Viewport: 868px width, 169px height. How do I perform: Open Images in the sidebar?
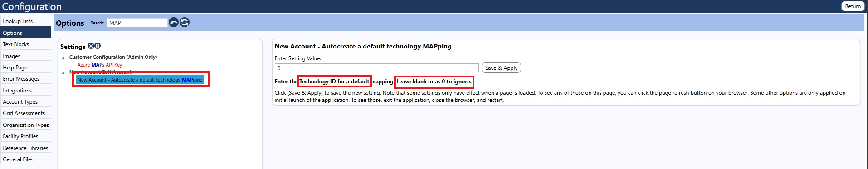pyautogui.click(x=25, y=56)
